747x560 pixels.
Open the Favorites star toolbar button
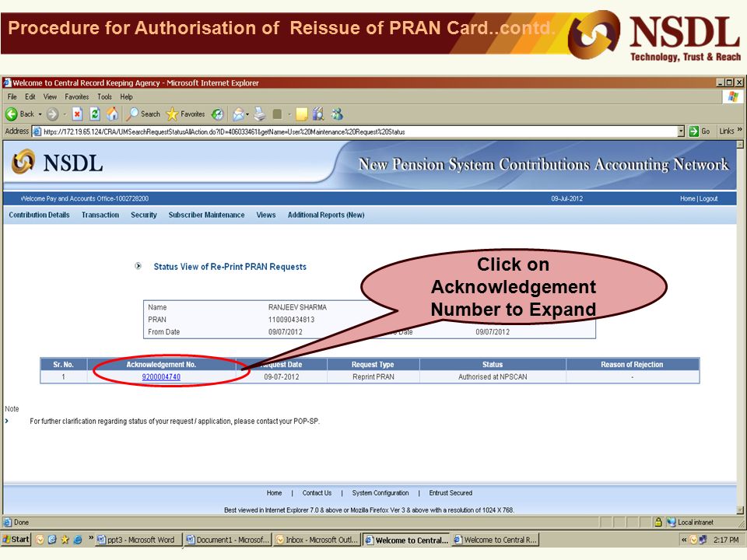(x=186, y=114)
